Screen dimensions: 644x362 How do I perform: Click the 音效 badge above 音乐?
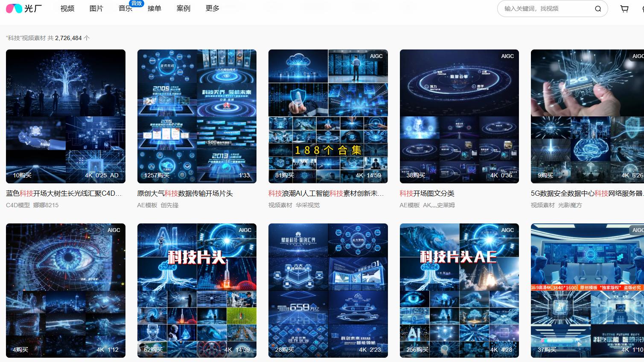tap(137, 3)
